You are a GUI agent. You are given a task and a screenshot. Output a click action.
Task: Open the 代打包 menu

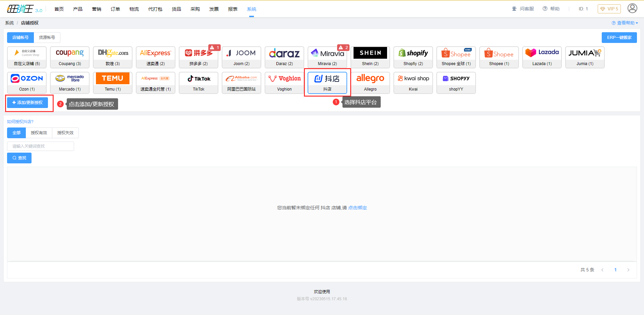[155, 9]
